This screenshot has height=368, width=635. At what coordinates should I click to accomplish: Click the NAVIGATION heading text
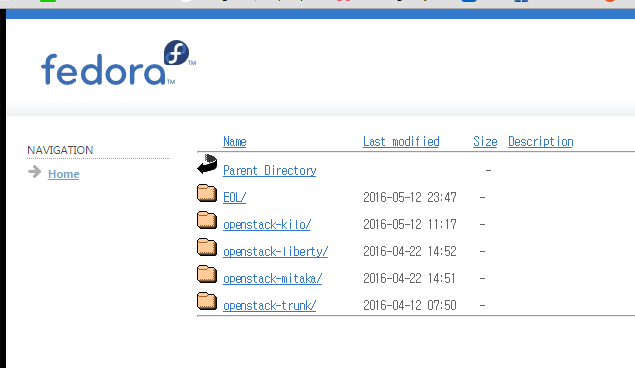coord(60,150)
